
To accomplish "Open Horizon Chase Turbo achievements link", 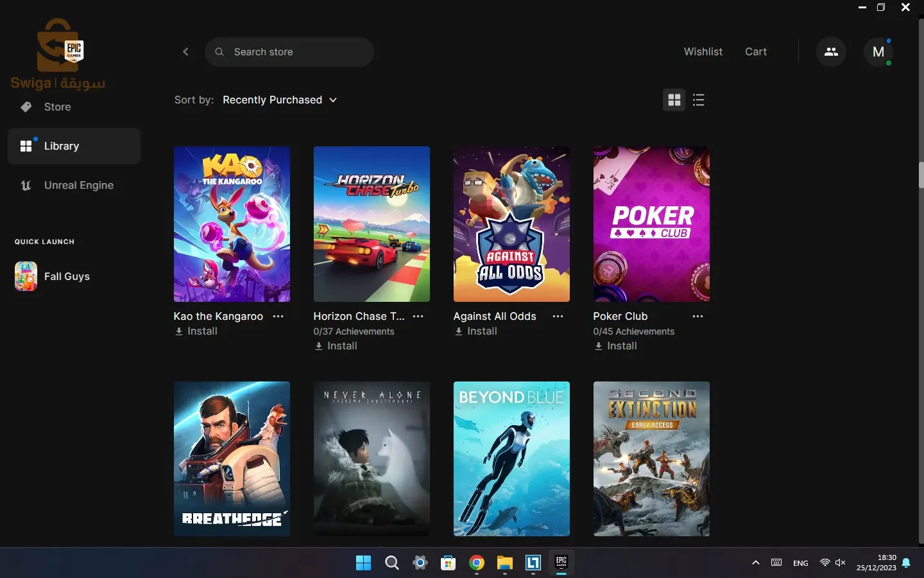I will tap(354, 331).
